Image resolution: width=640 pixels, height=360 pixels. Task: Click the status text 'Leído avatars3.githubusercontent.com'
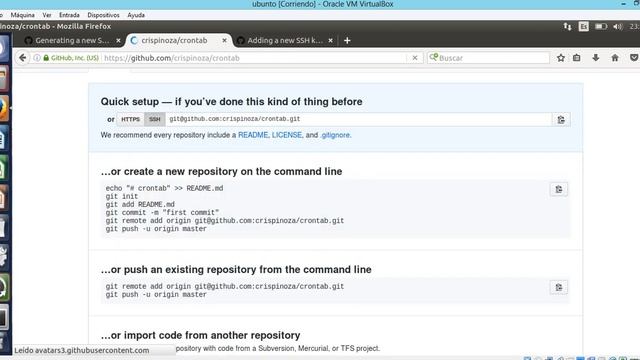coord(82,350)
